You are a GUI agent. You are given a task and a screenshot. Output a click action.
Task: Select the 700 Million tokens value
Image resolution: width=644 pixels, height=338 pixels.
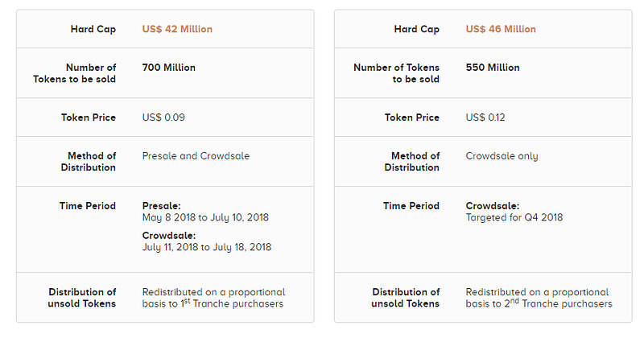pos(169,68)
